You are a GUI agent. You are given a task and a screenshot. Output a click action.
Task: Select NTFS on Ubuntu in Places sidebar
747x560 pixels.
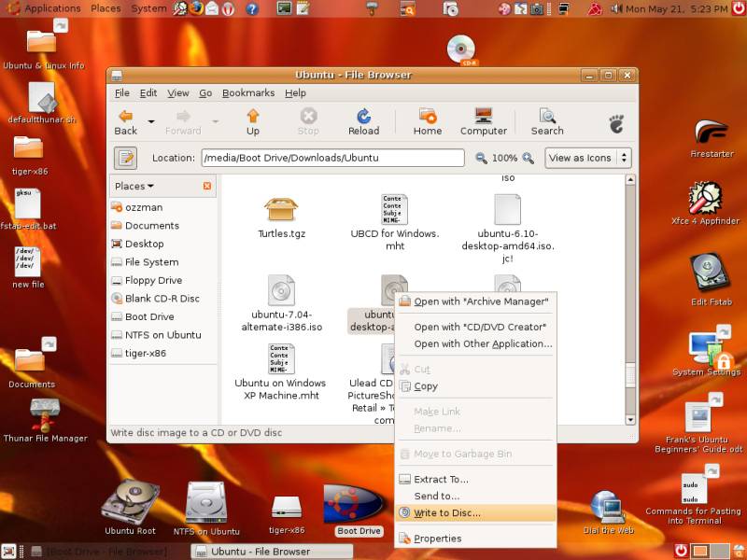(x=163, y=335)
